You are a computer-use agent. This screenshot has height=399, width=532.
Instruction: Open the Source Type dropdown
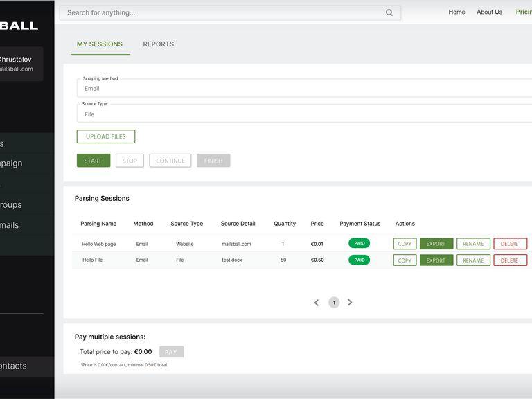[304, 114]
